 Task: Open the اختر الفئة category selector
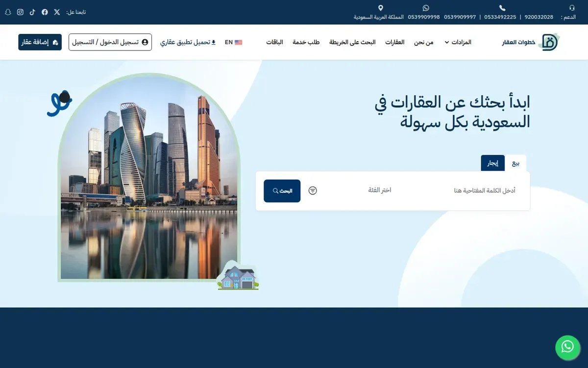tap(380, 190)
